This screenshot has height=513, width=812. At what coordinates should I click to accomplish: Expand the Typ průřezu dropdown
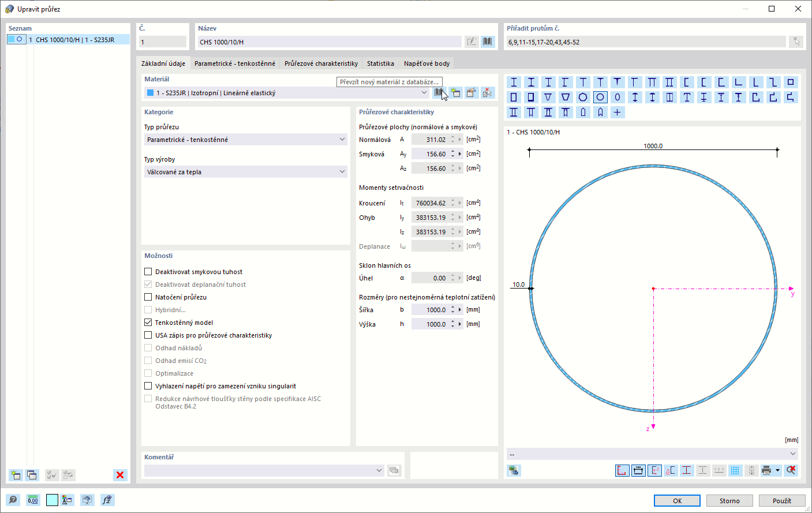342,140
